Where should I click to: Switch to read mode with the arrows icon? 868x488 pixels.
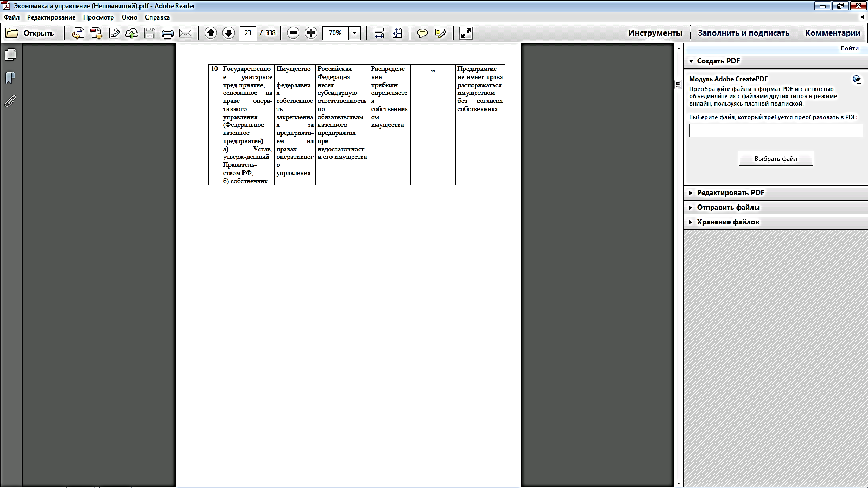tap(465, 33)
